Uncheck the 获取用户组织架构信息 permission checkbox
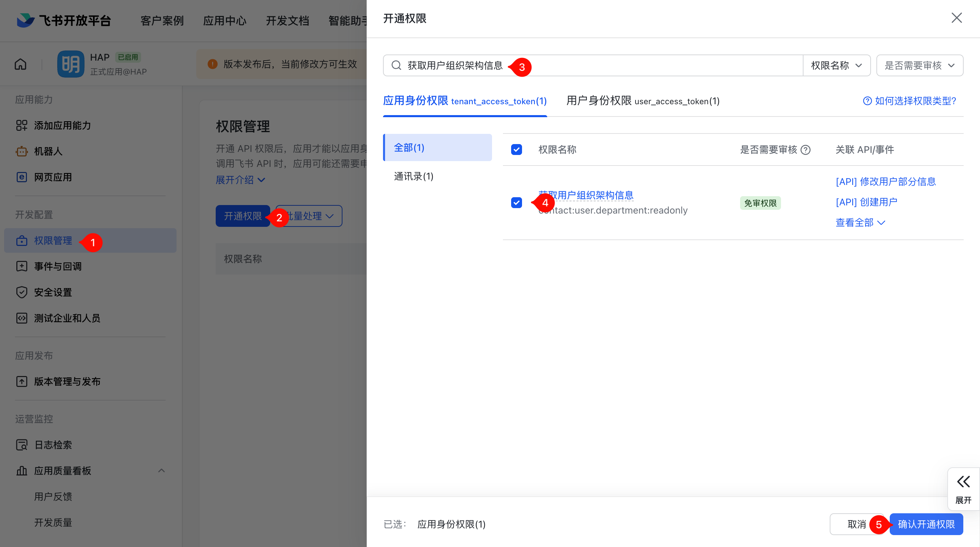 (516, 202)
